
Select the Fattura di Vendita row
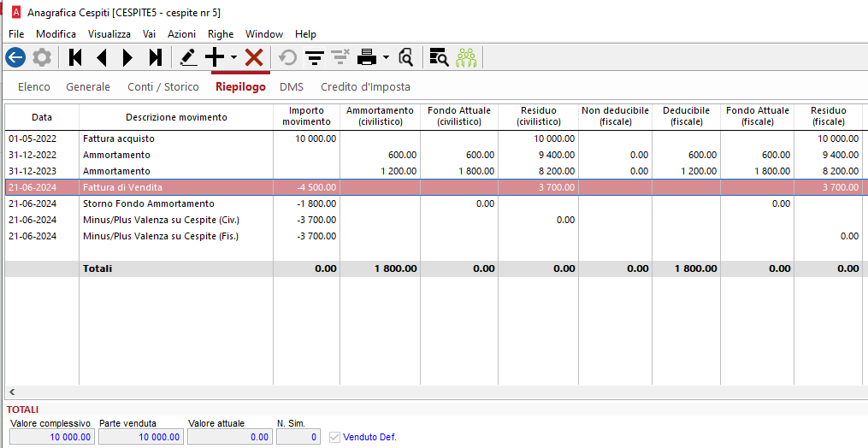coord(434,187)
